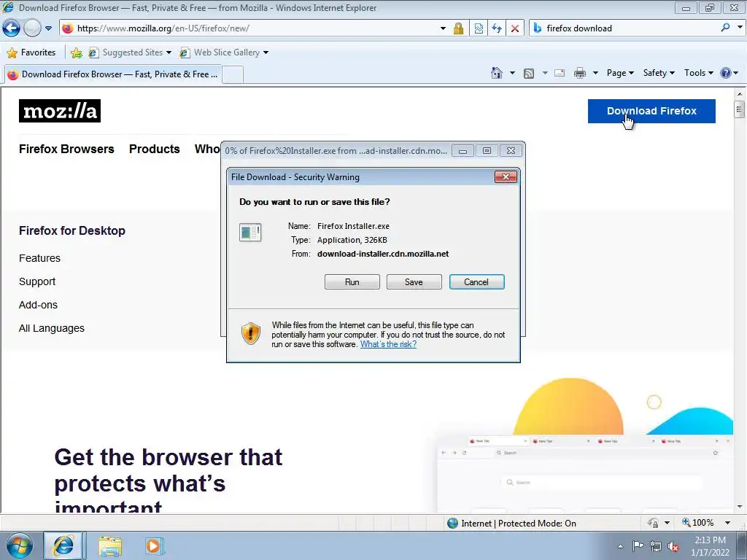Click the Help question mark icon
747x560 pixels.
tap(726, 73)
